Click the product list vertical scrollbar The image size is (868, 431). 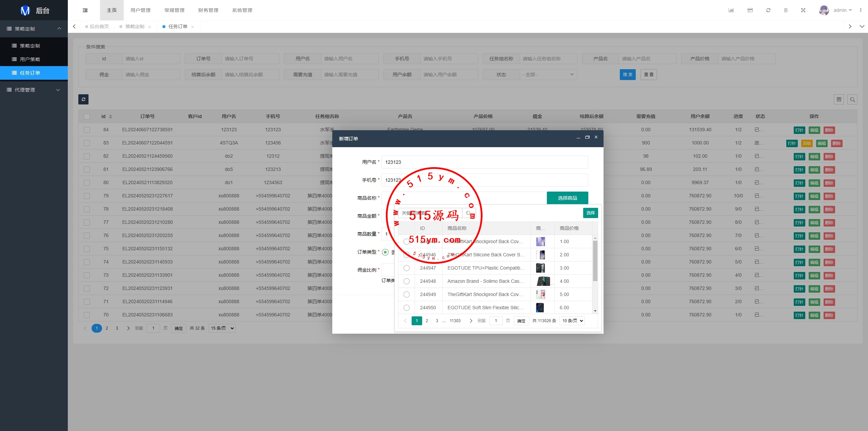click(595, 261)
